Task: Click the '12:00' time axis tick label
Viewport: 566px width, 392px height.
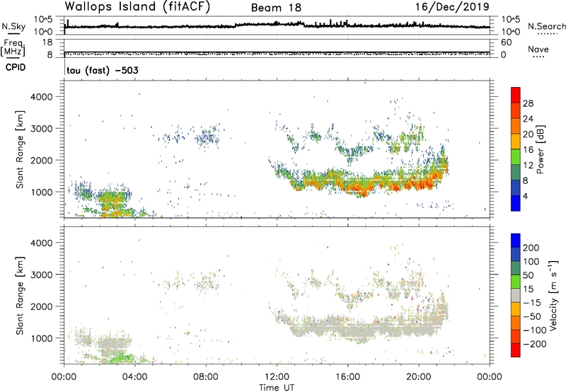Action: [277, 377]
